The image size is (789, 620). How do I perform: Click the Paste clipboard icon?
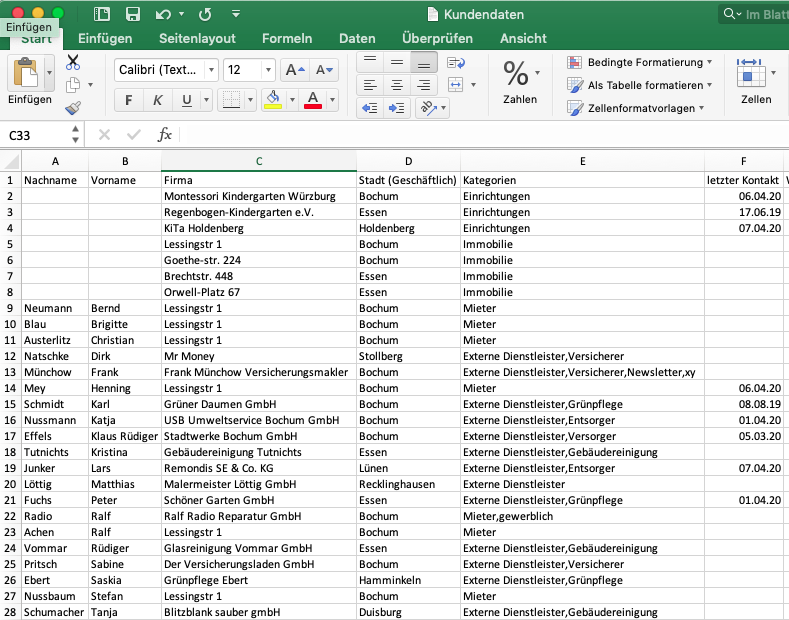pyautogui.click(x=25, y=72)
